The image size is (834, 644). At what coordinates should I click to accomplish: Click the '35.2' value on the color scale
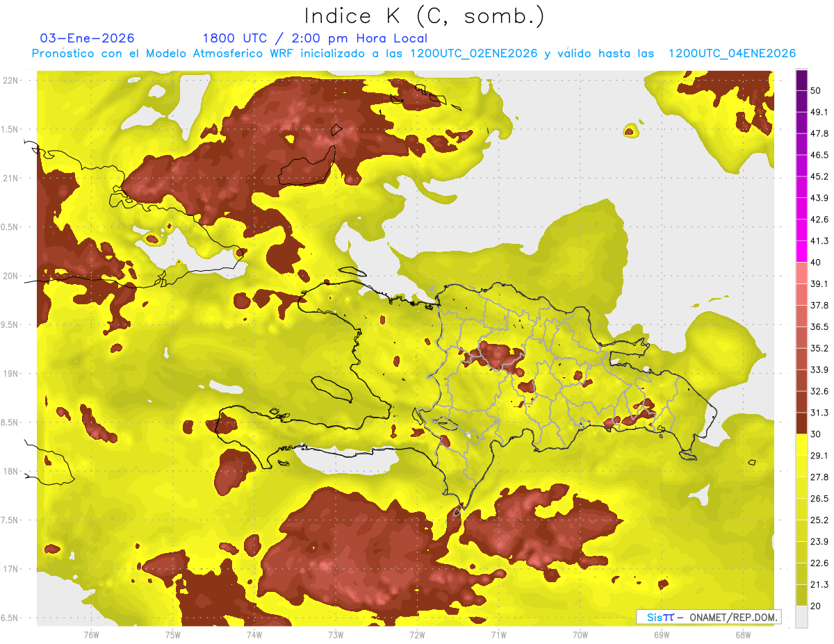(x=819, y=348)
